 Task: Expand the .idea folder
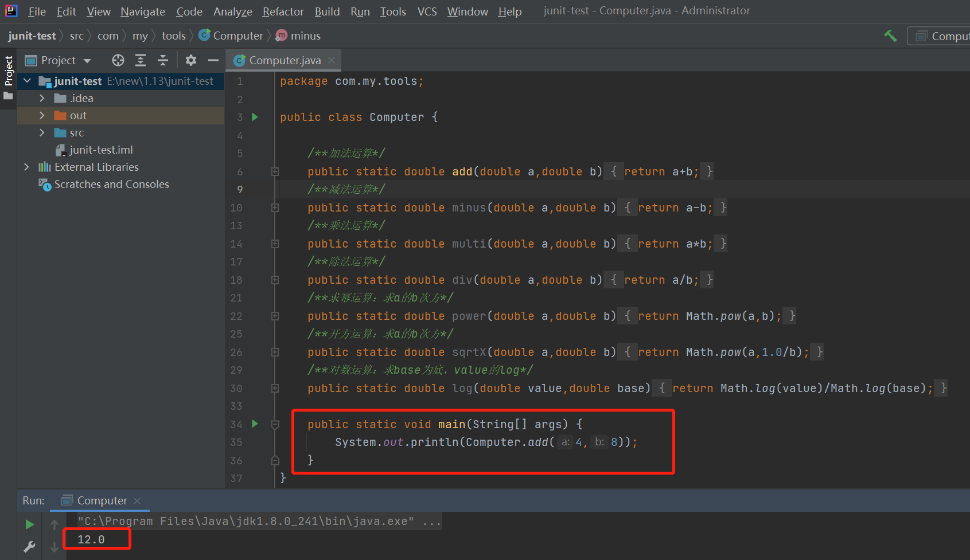42,99
